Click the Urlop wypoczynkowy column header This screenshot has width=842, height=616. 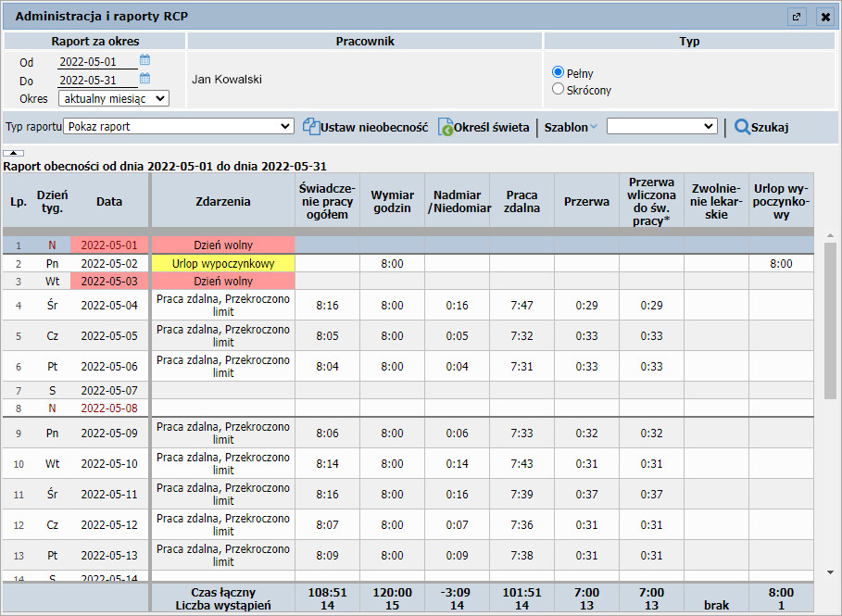tap(781, 201)
